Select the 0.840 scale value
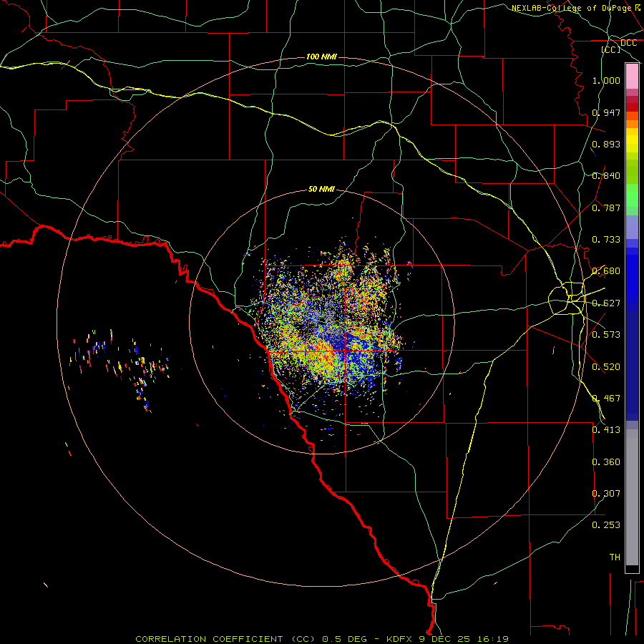The height and width of the screenshot is (644, 644). coord(606,176)
